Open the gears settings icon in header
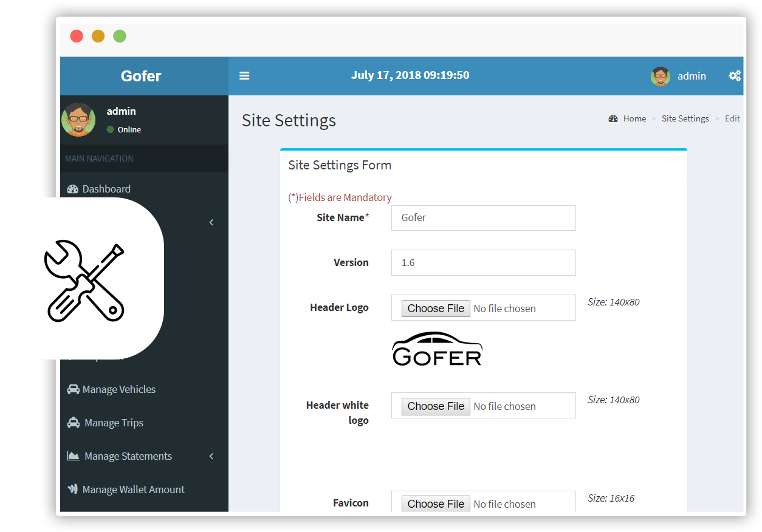The height and width of the screenshot is (532, 762). 735,76
